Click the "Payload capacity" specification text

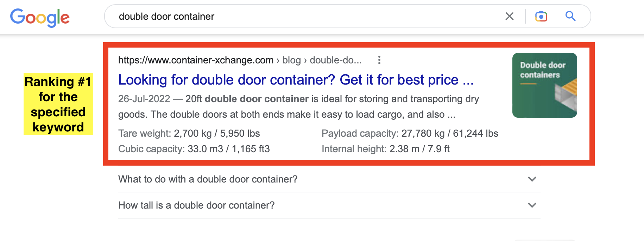click(x=410, y=134)
